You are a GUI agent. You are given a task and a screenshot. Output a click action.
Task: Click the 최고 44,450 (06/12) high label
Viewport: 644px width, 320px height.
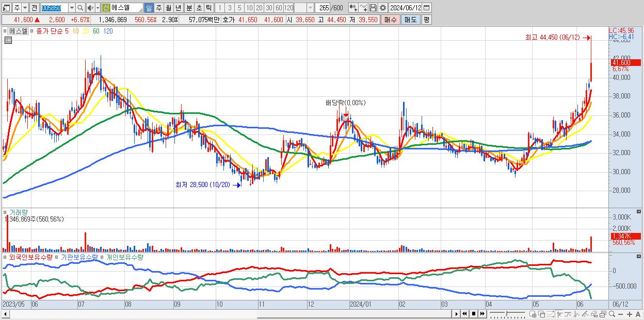tap(552, 37)
